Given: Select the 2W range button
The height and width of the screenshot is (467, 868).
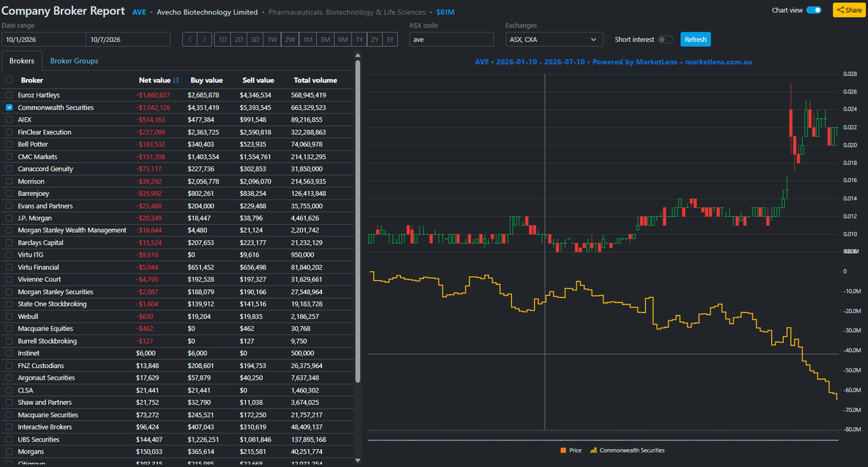Looking at the screenshot, I should coord(290,40).
